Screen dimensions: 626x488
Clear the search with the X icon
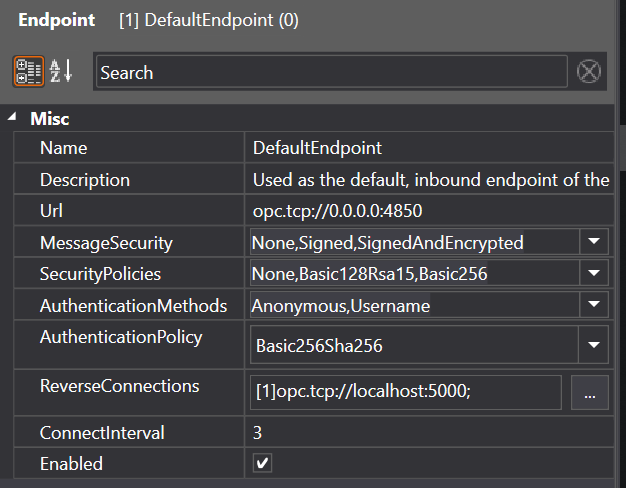(590, 72)
